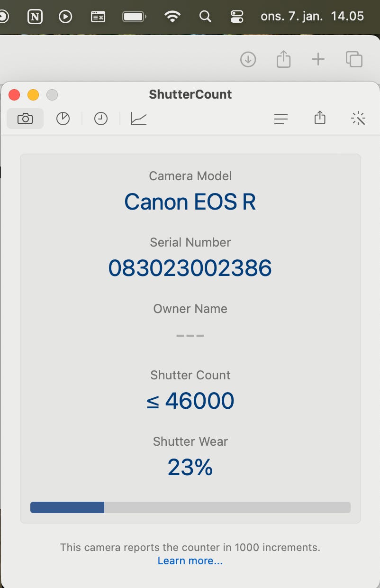Open Spotlight search from the menu bar

pyautogui.click(x=205, y=17)
